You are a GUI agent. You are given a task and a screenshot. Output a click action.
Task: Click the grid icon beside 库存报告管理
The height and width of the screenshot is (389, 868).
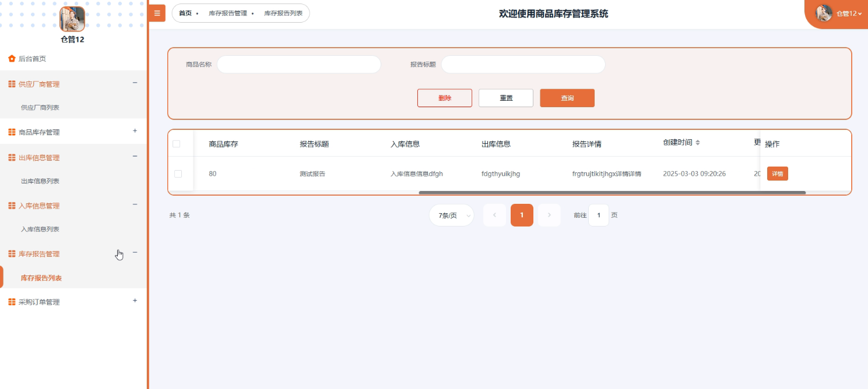[x=12, y=254]
